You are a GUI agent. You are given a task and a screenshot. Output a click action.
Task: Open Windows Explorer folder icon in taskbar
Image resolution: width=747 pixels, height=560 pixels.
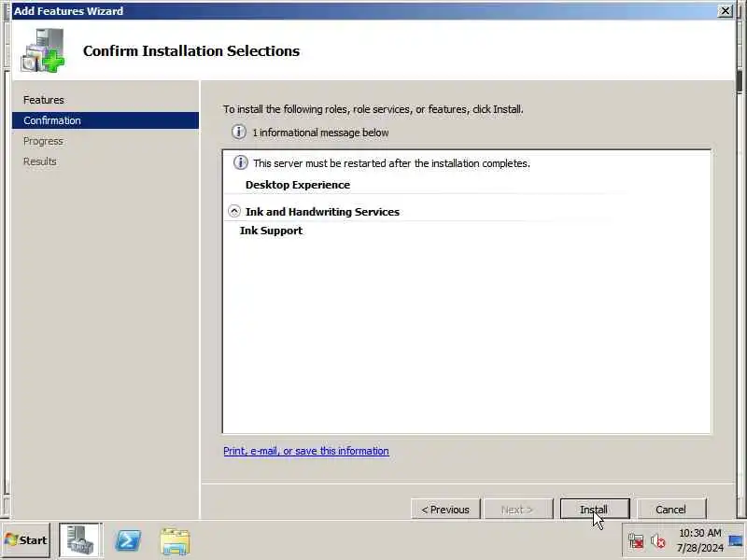coord(175,541)
